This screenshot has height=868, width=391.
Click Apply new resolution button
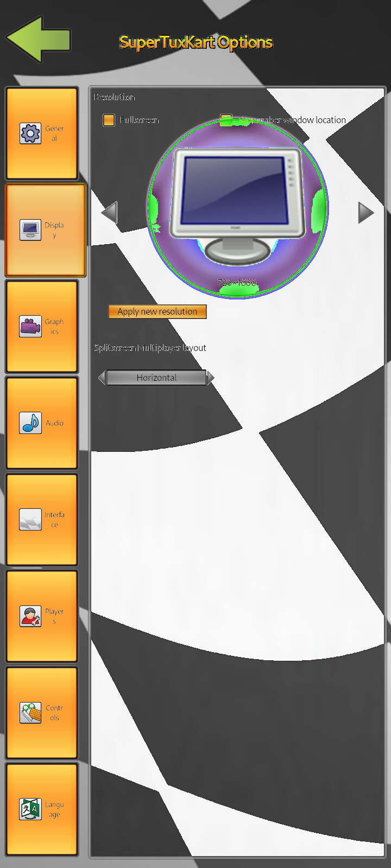click(x=157, y=311)
